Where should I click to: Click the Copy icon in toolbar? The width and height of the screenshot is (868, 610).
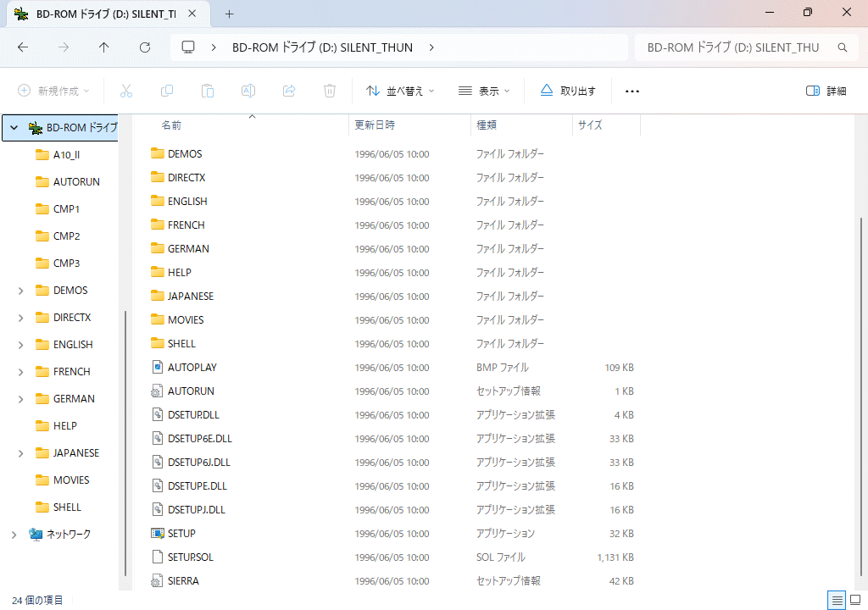tap(167, 91)
